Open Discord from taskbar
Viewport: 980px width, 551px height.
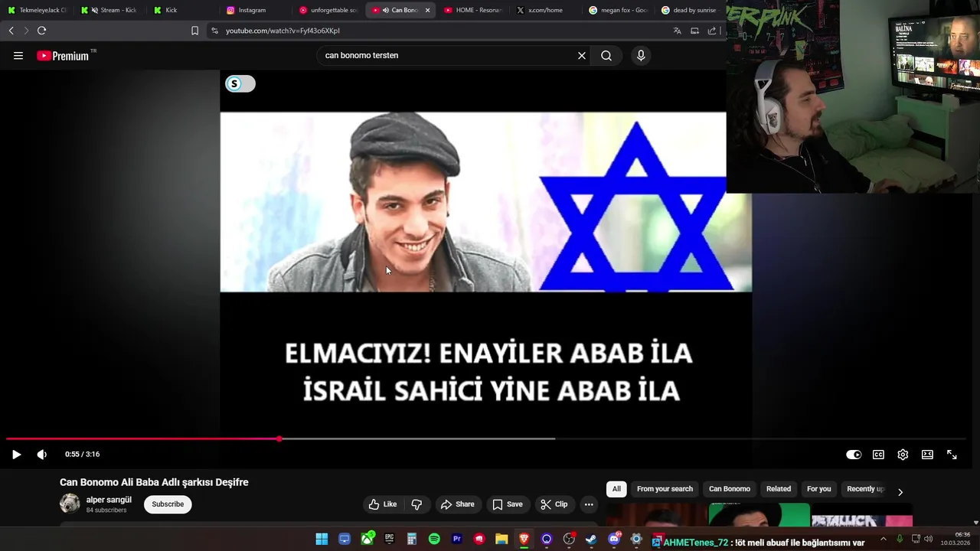click(x=613, y=540)
